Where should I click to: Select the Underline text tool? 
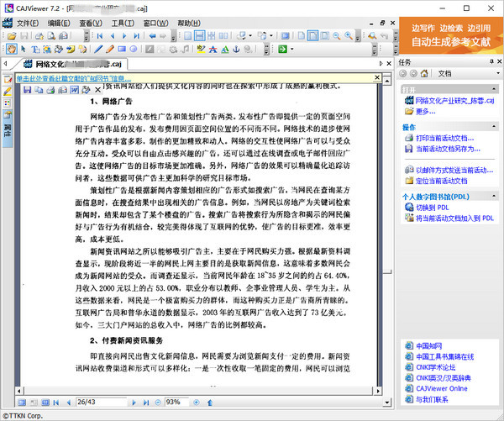click(x=225, y=49)
